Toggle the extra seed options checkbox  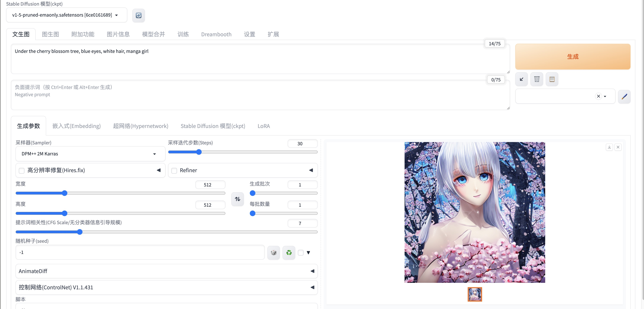point(301,253)
